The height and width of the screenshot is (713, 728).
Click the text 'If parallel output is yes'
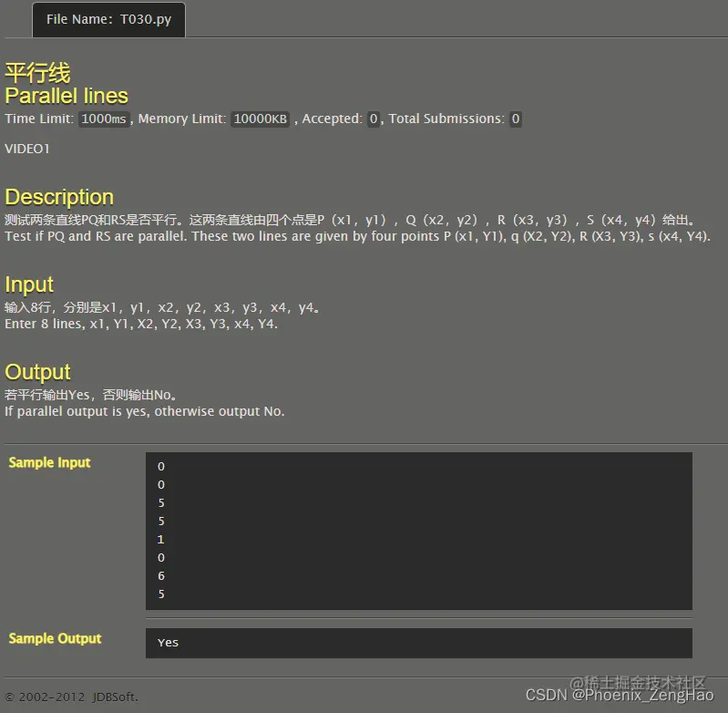[77, 411]
